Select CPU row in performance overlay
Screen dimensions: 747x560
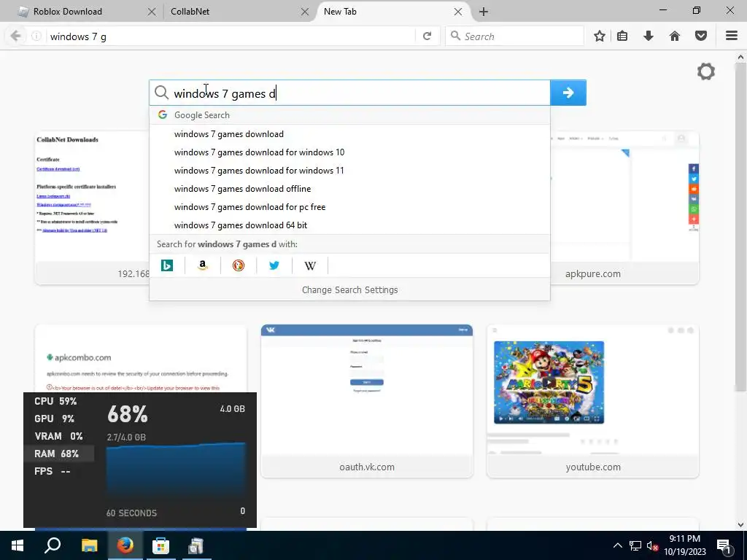coord(59,402)
